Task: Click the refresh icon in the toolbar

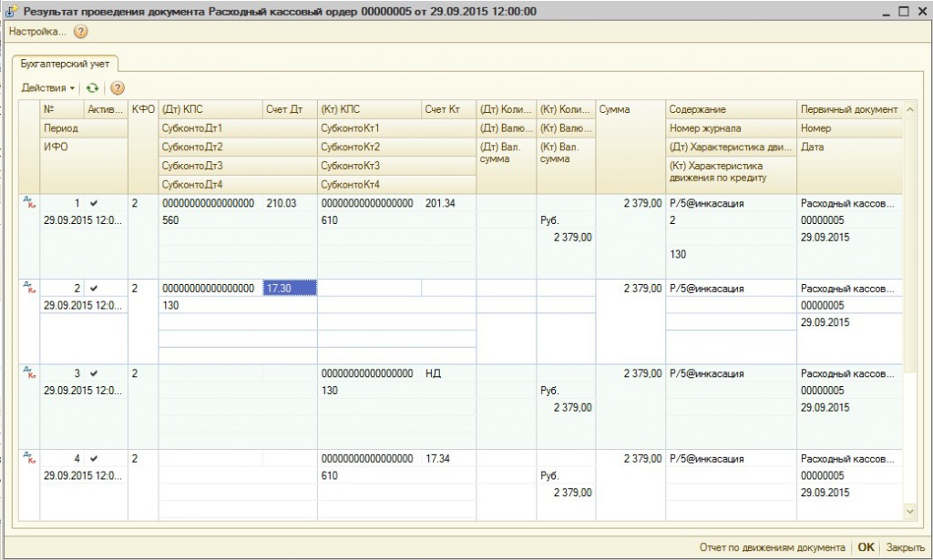Action: 91,88
